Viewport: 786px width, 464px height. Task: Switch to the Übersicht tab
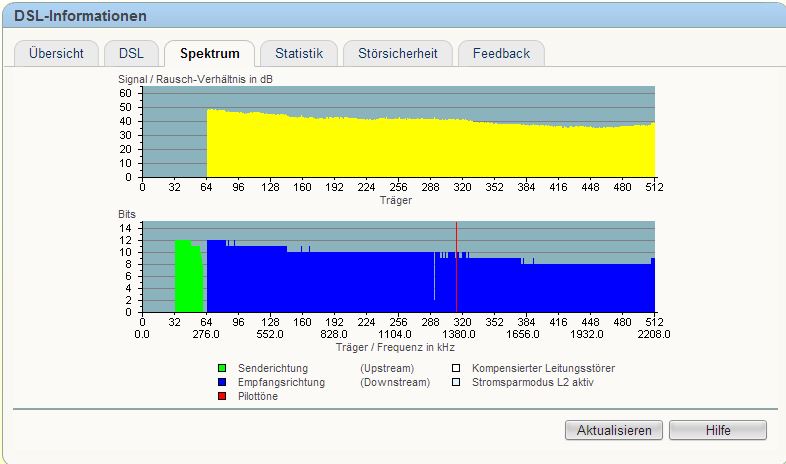[x=56, y=54]
